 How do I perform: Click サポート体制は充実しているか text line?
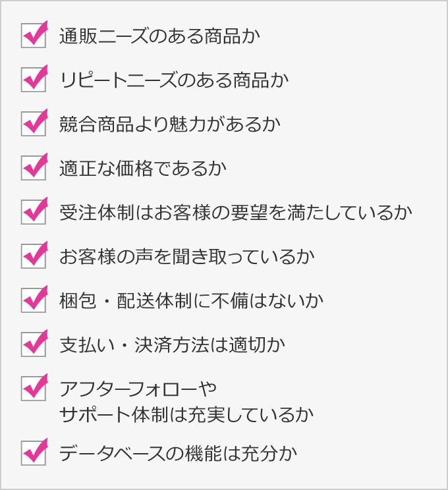pyautogui.click(x=186, y=414)
